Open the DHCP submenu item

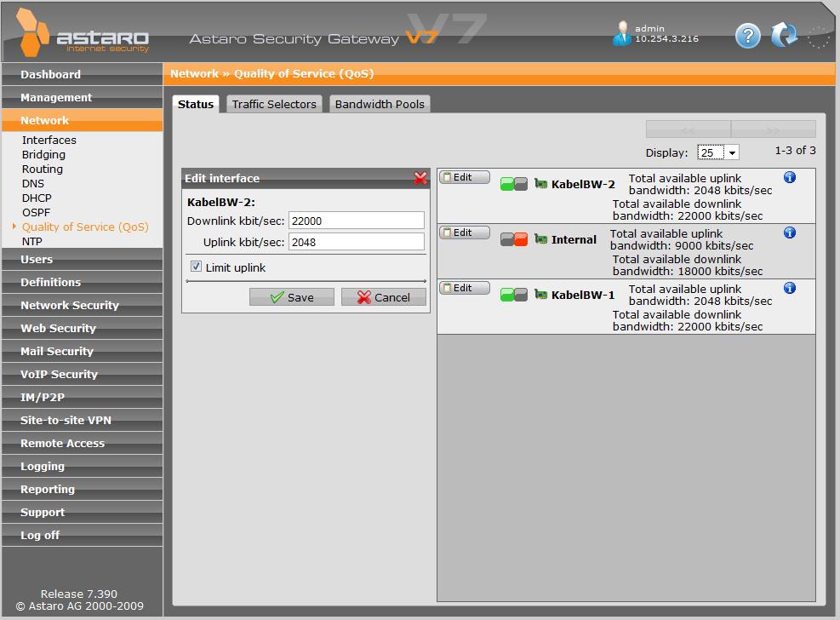37,198
